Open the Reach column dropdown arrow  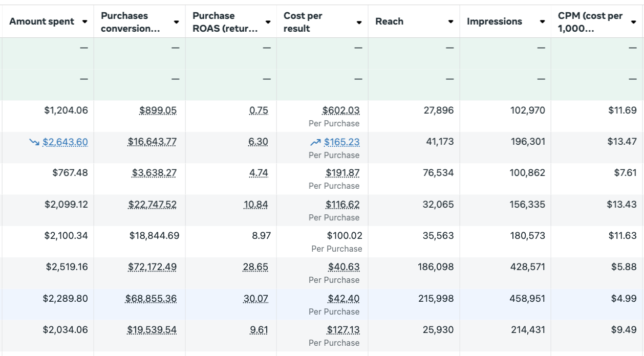click(450, 22)
